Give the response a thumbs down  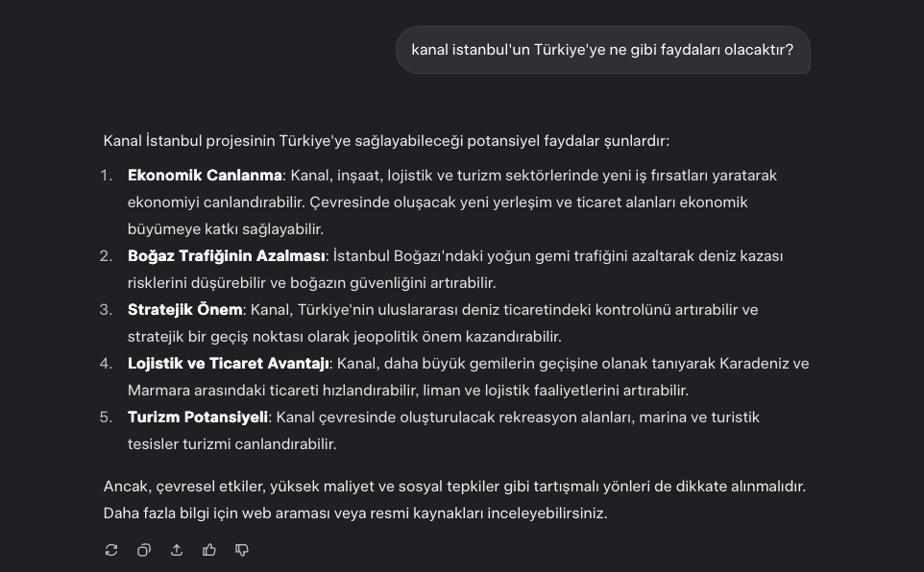(x=242, y=550)
